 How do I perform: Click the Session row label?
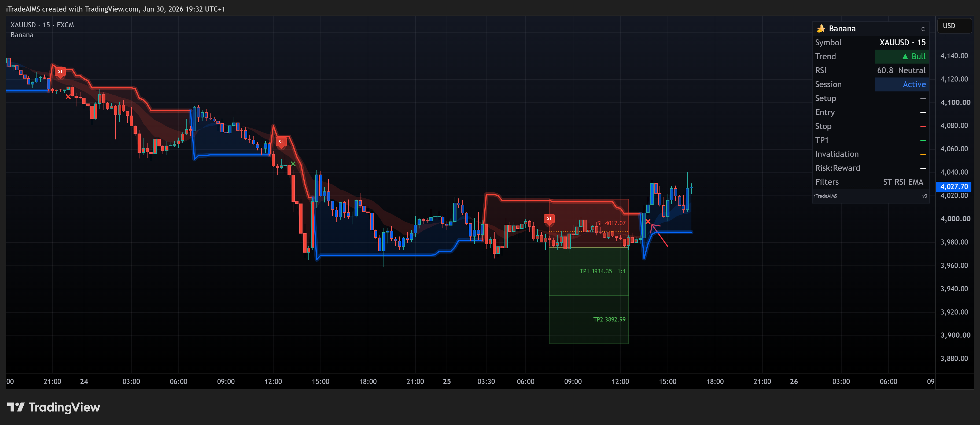pyautogui.click(x=828, y=84)
